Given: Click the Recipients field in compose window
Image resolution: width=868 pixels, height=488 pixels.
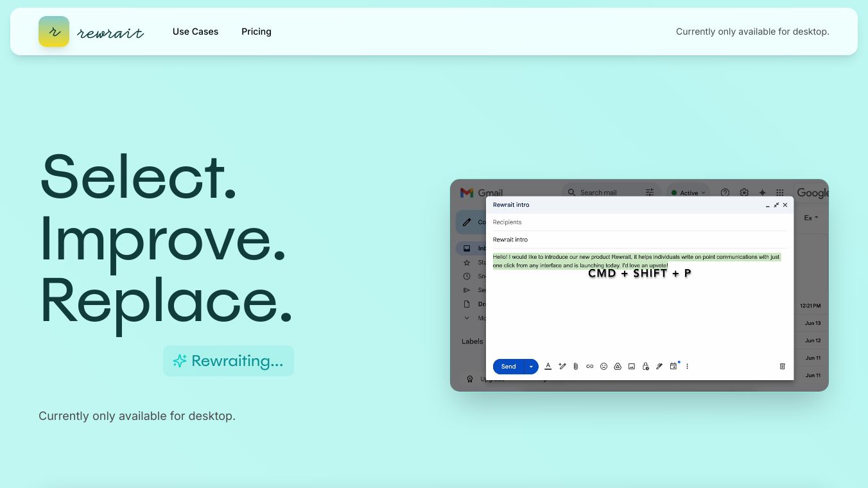Looking at the screenshot, I should click(639, 222).
